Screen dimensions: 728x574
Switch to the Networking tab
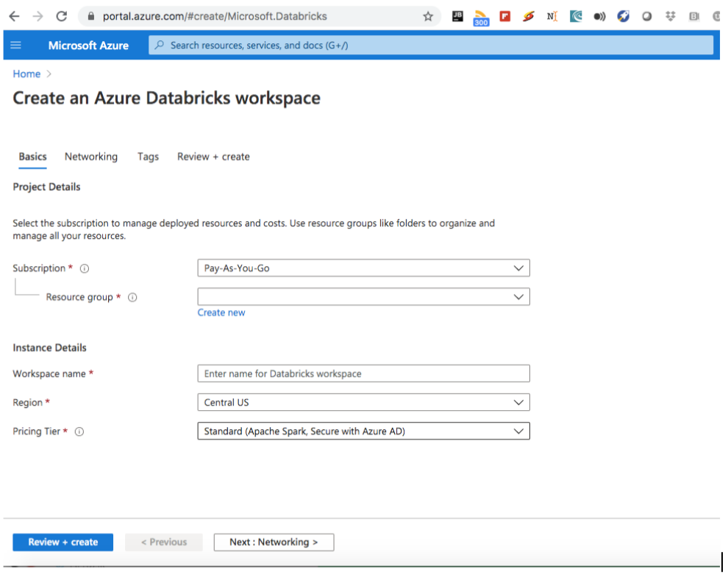tap(91, 157)
